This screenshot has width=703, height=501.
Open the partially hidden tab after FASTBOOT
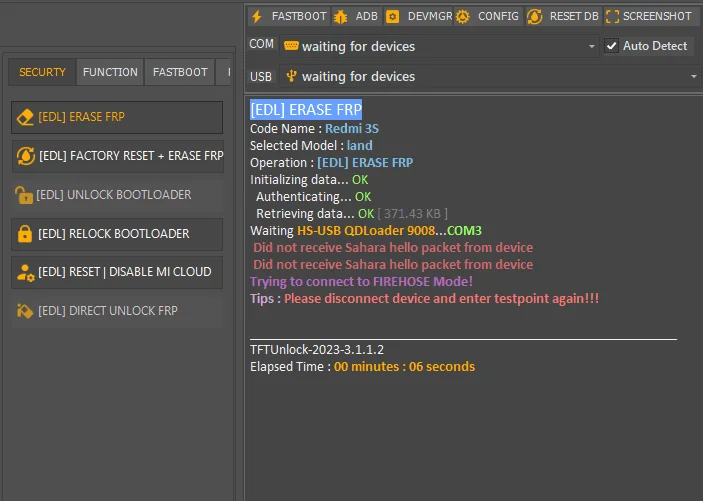coord(224,72)
